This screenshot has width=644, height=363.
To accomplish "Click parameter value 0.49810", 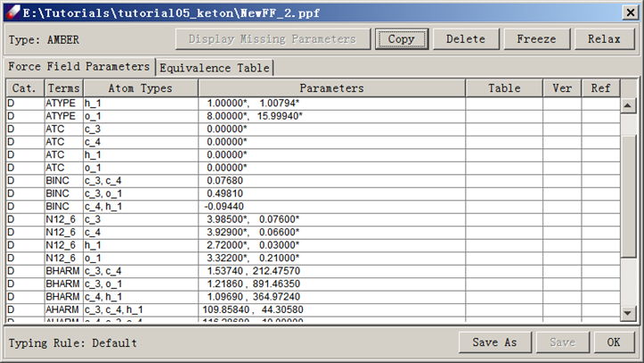I will coord(224,194).
